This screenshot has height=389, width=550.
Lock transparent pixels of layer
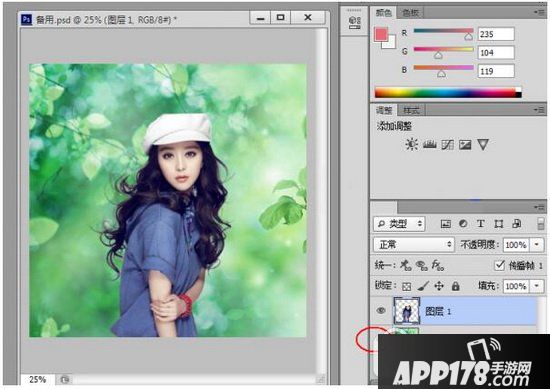pyautogui.click(x=406, y=287)
